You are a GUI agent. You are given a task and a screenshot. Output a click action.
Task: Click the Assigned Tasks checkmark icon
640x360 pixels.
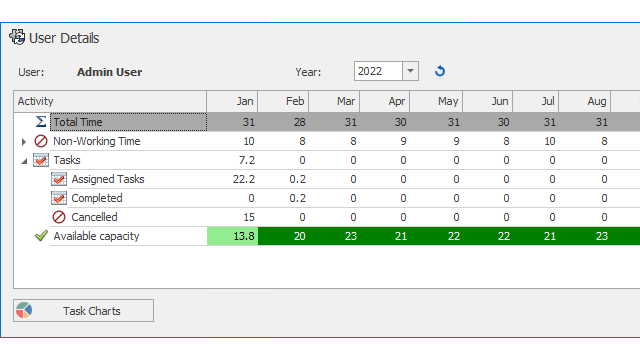click(x=59, y=179)
